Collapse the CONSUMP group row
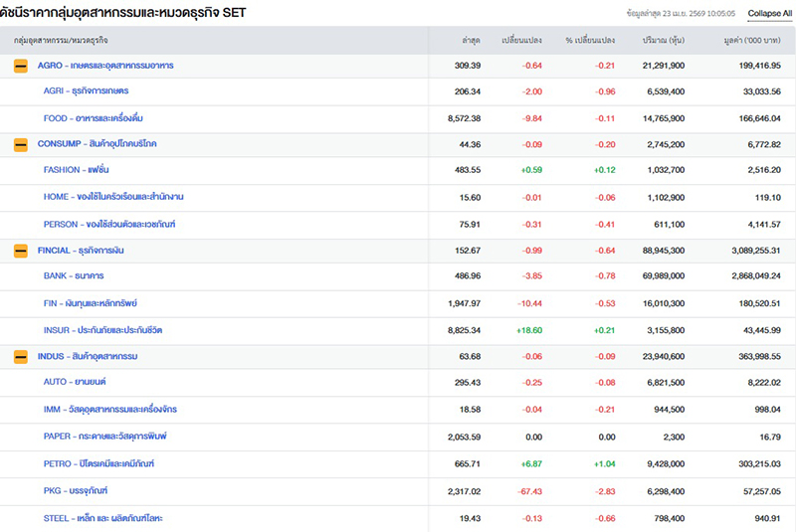The image size is (796, 532). pyautogui.click(x=20, y=144)
